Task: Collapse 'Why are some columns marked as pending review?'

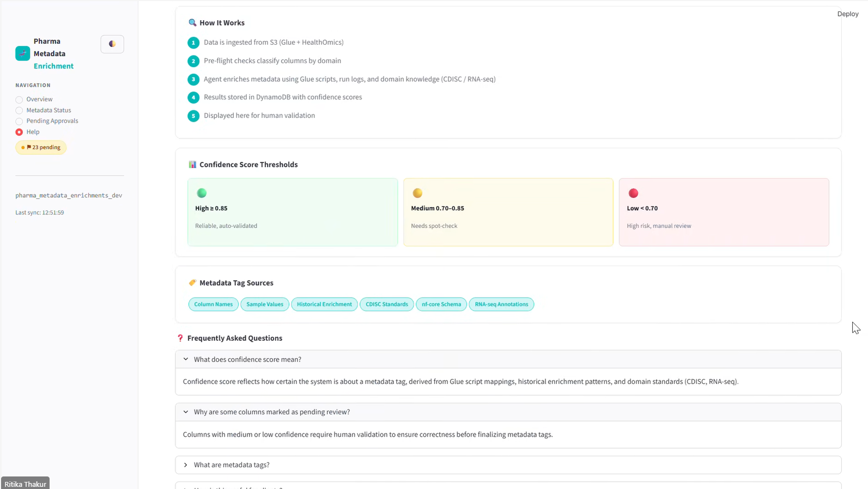Action: [508, 412]
